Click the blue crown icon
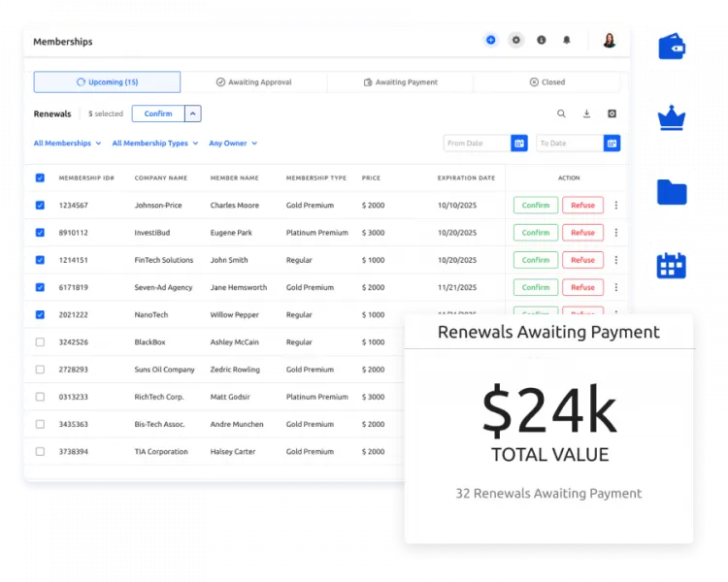This screenshot has width=728, height=582. tap(672, 118)
